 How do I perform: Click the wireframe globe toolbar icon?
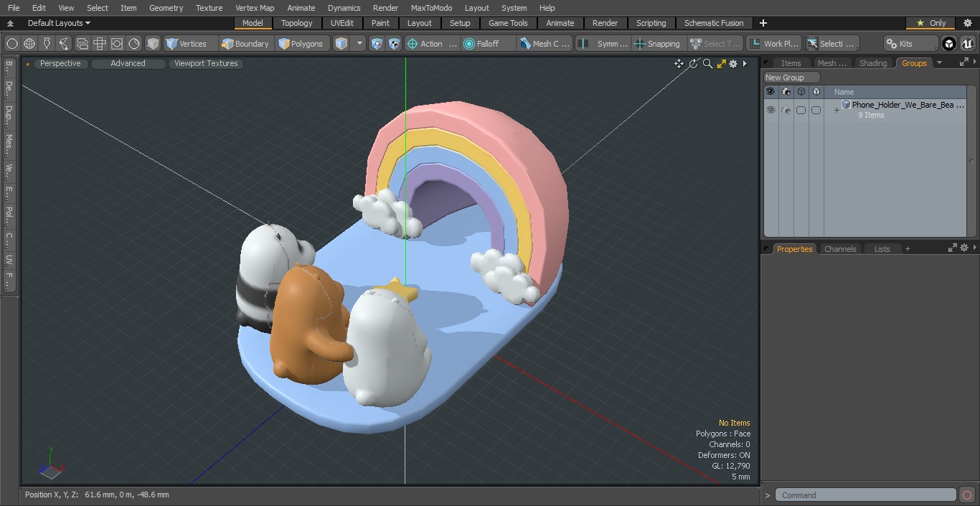click(x=29, y=44)
